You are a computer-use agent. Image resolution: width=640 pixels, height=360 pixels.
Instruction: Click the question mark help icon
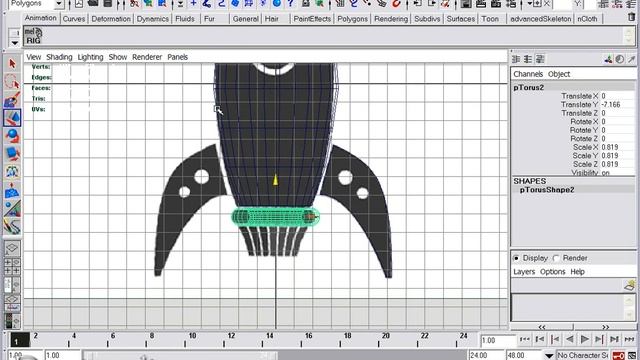(x=290, y=4)
